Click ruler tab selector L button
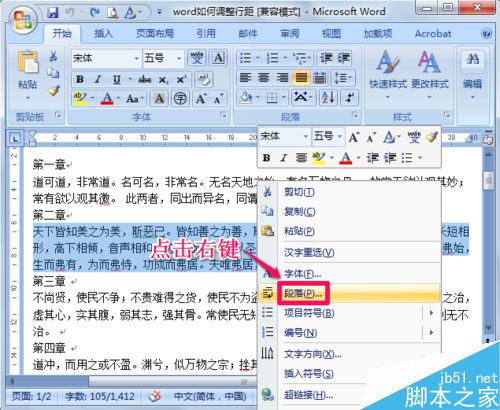This screenshot has width=500, height=410. click(15, 138)
